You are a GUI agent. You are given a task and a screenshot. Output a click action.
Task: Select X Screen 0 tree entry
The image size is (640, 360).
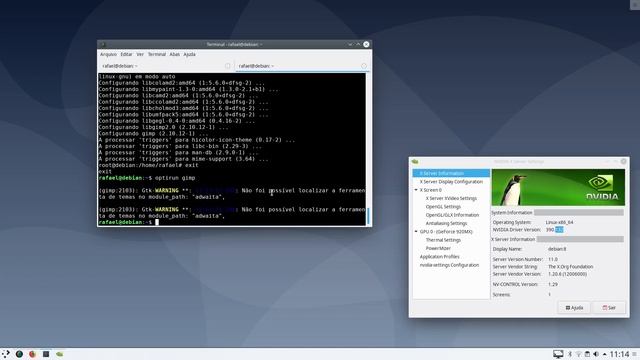point(431,190)
